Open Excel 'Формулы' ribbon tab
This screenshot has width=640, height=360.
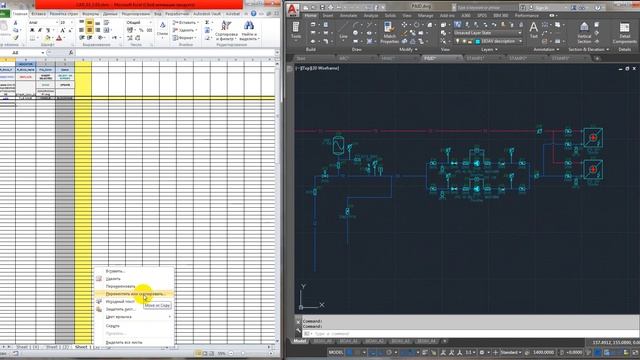click(91, 14)
